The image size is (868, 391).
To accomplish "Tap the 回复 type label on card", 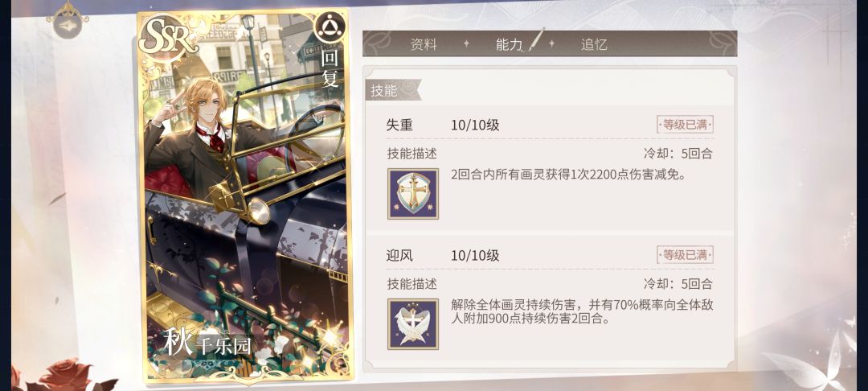I will (330, 68).
